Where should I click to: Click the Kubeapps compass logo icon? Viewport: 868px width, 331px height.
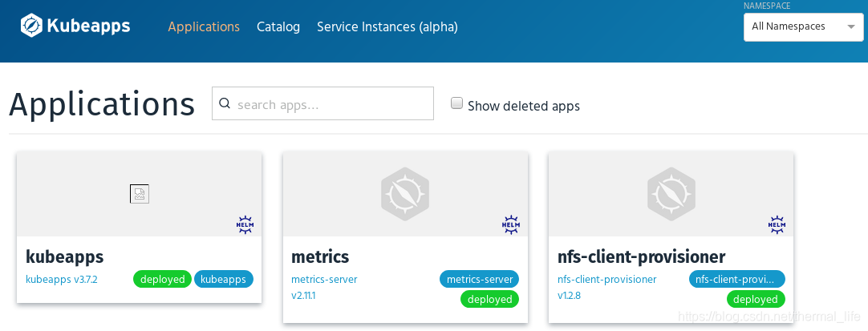[31, 26]
